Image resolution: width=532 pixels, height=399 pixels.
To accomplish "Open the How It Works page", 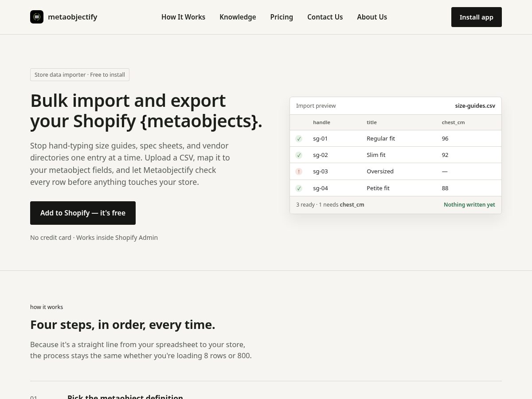I will [183, 17].
